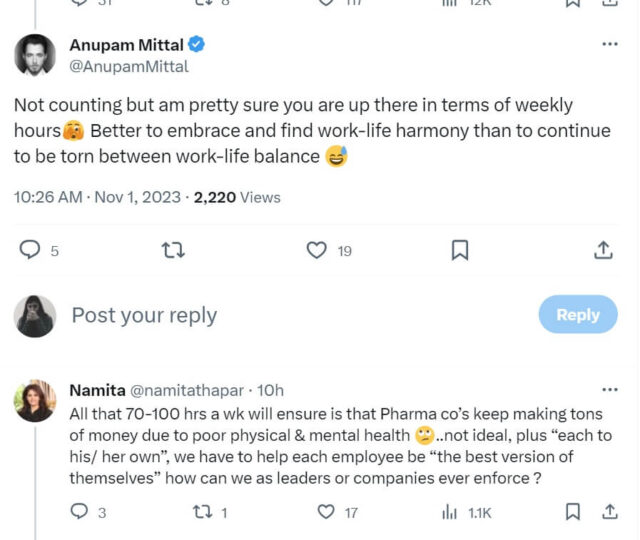Reply to Anupam Mittal's post via comment icon

32,250
